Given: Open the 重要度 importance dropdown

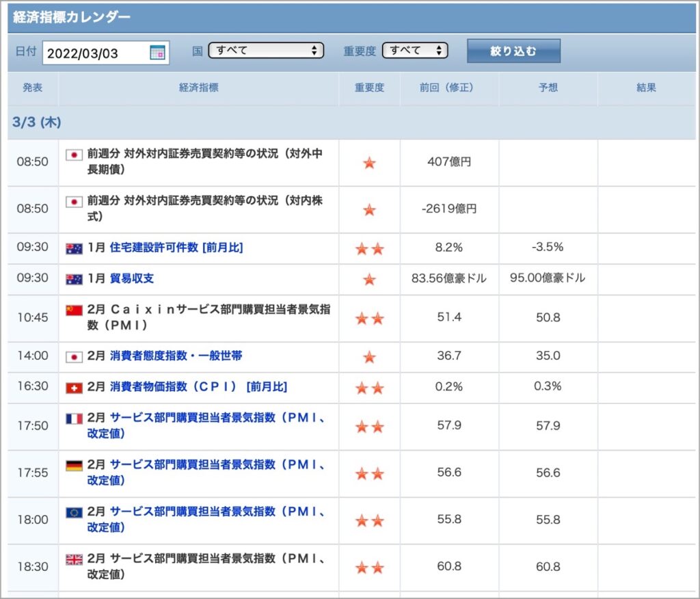Looking at the screenshot, I should [x=415, y=51].
